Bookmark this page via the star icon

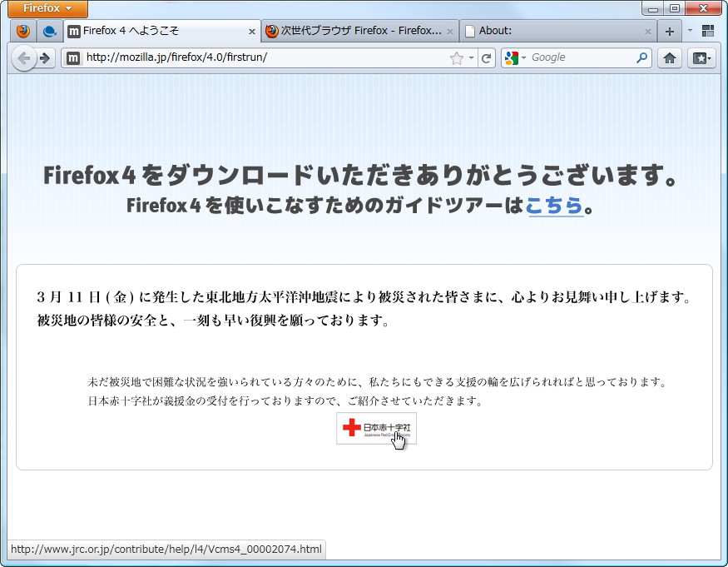456,57
